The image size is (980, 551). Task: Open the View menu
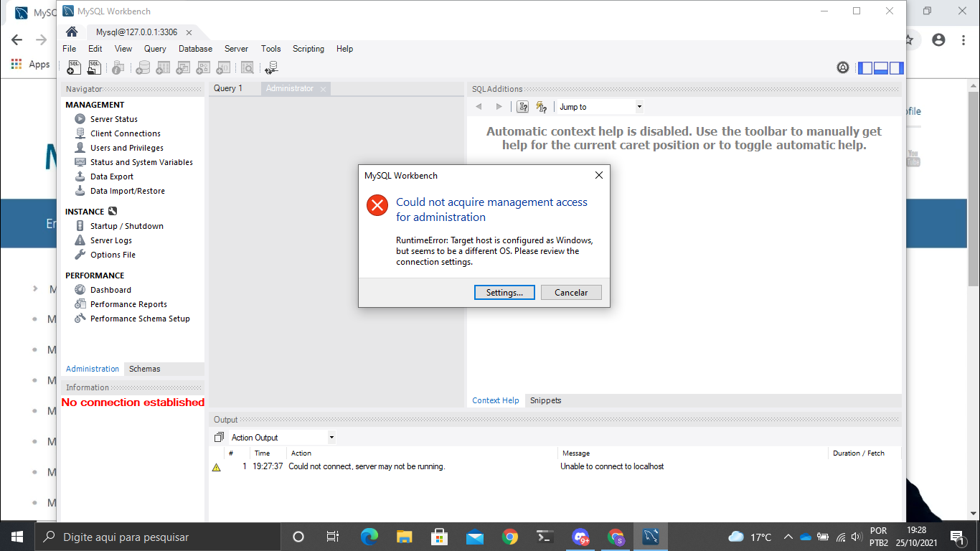pyautogui.click(x=123, y=49)
